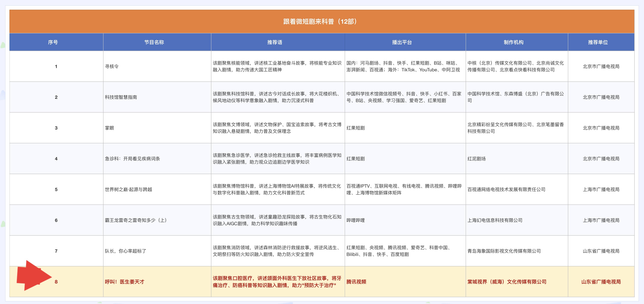Click the program name 寻核令
The height and width of the screenshot is (304, 644).
click(x=112, y=66)
